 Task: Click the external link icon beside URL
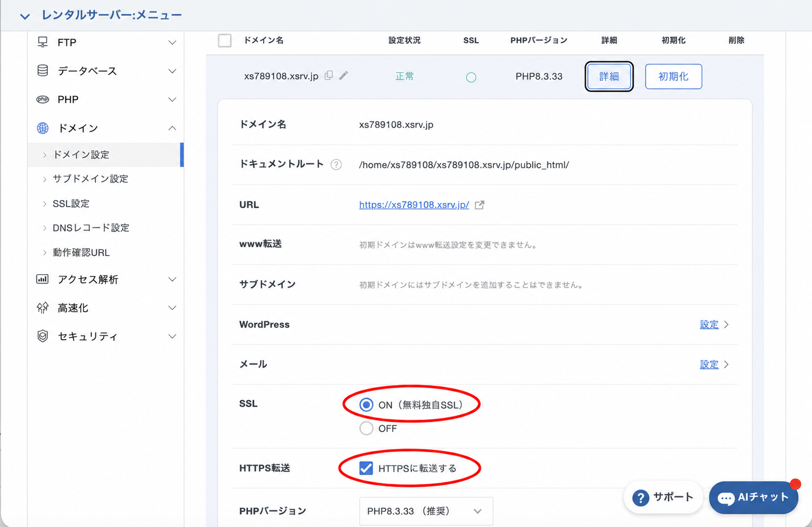click(479, 205)
